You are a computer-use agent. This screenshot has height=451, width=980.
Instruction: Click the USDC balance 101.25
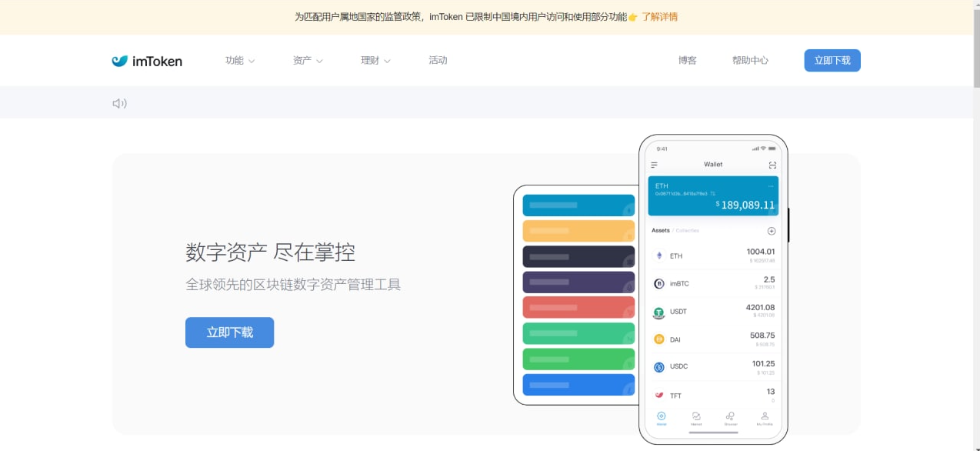(763, 363)
